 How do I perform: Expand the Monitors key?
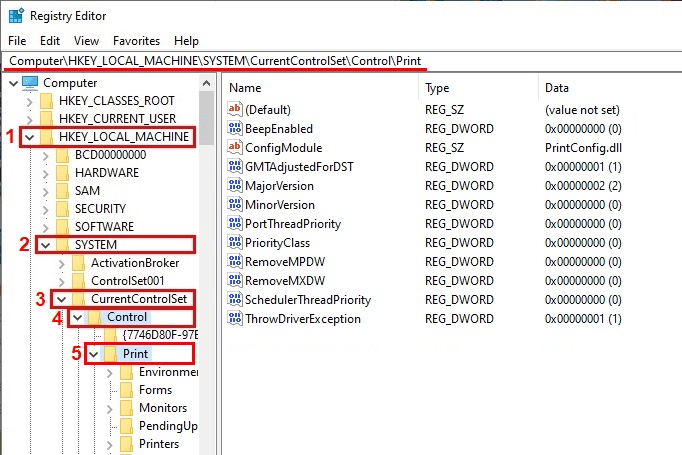[x=109, y=409]
